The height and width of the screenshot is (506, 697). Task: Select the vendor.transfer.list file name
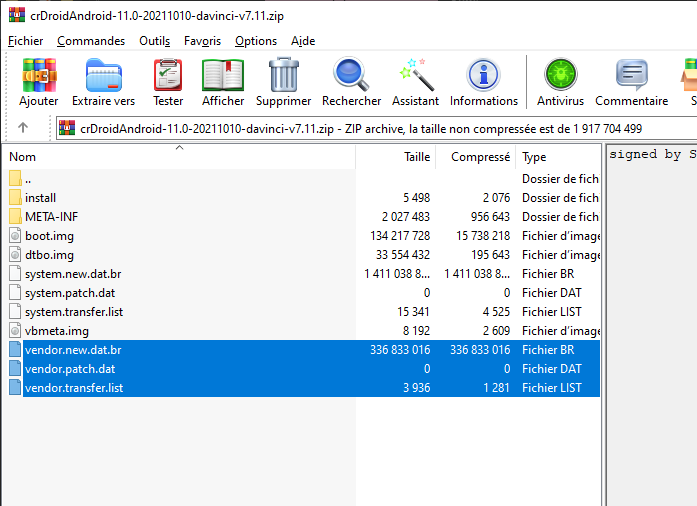[x=74, y=388]
